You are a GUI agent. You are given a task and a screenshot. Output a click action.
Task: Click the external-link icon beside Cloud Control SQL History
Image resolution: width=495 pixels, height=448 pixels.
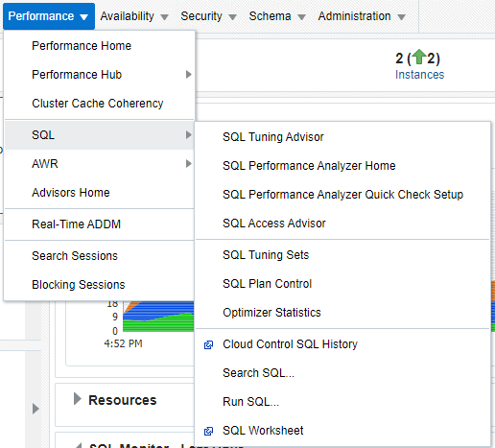208,344
